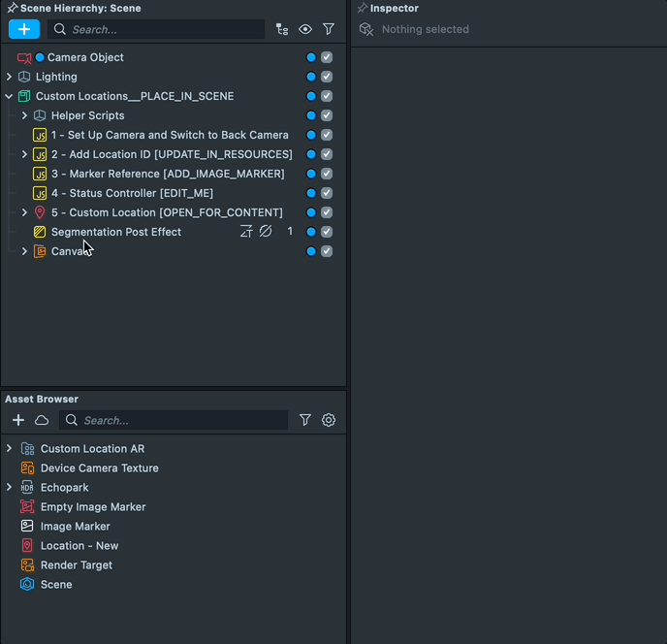Click the blue layer dot on Lighting row
Image resolution: width=667 pixels, height=644 pixels.
point(311,77)
